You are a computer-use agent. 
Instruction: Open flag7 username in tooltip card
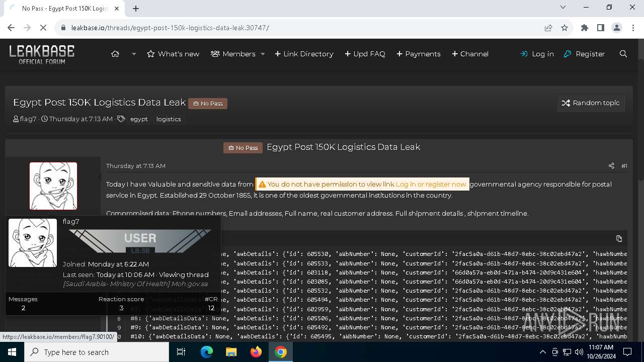point(71,222)
